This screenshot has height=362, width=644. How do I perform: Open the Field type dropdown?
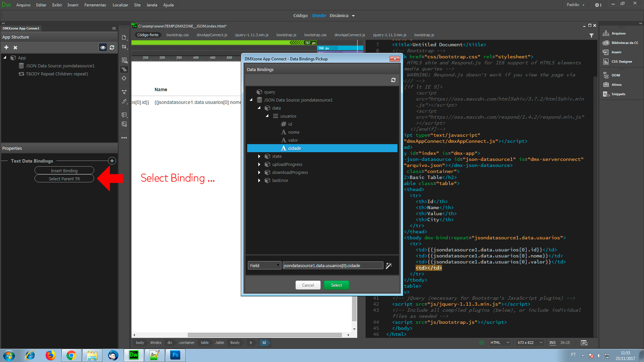[x=264, y=265]
